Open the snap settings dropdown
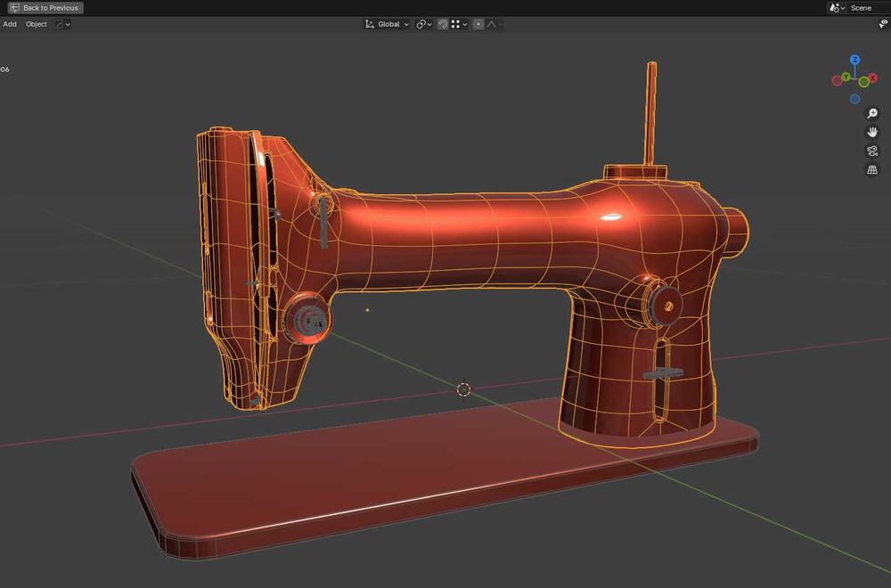891x588 pixels. coord(459,24)
